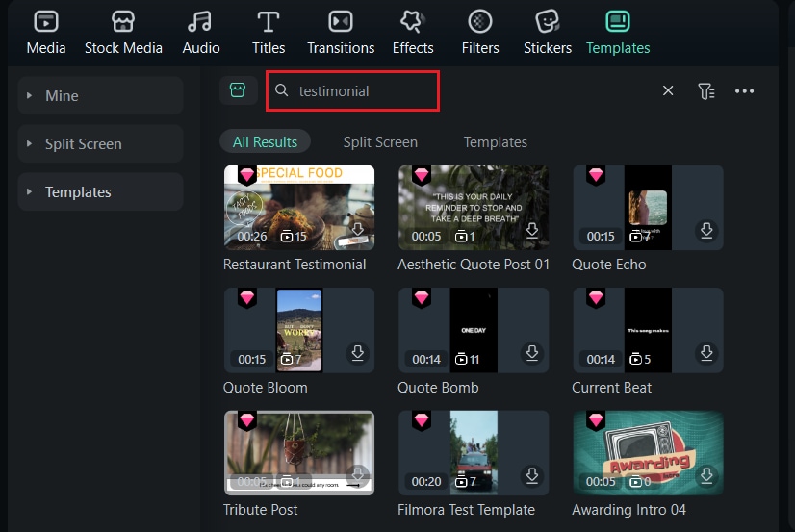Click the "Tribute Post" title text
The width and height of the screenshot is (795, 532).
(261, 510)
